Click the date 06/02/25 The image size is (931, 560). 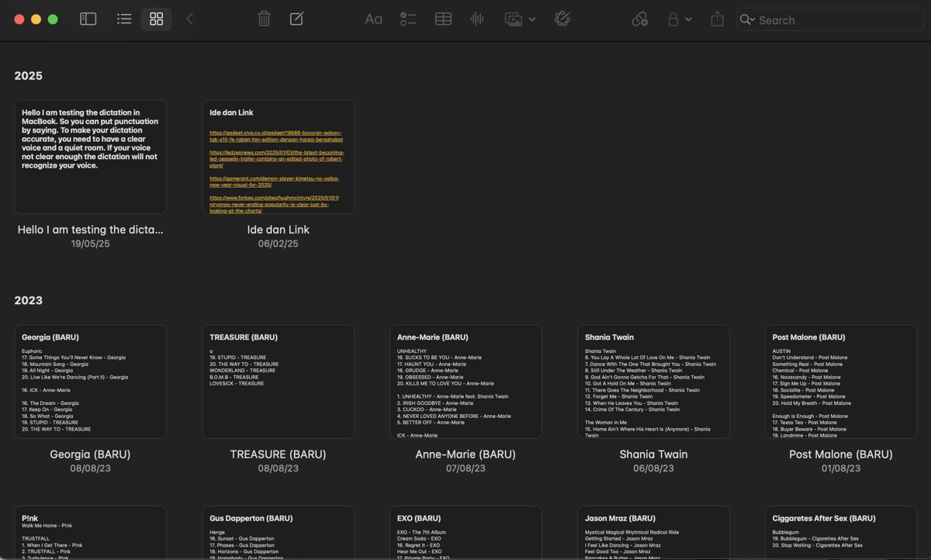point(279,244)
